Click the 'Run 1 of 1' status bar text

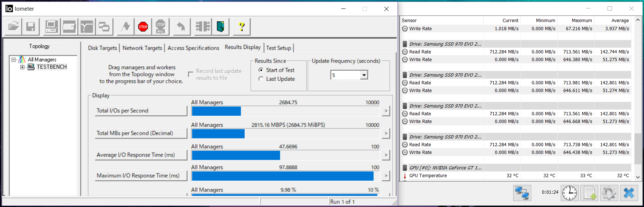(342, 202)
